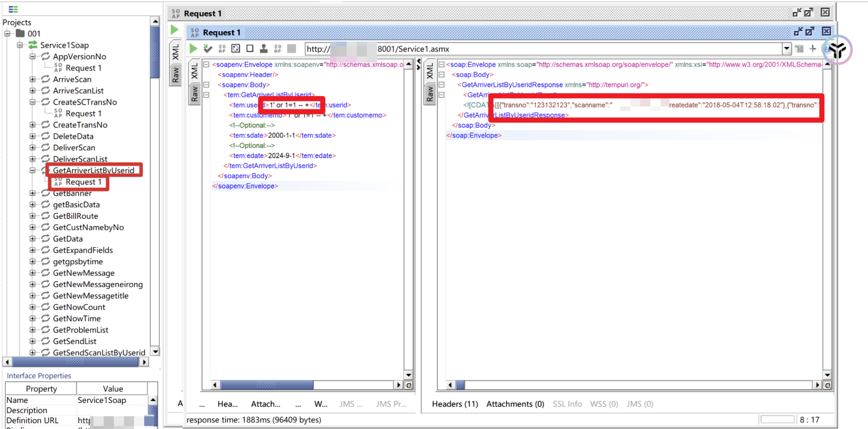Open the response JMS (0) tab
Image resolution: width=868 pixels, height=429 pixels.
640,404
